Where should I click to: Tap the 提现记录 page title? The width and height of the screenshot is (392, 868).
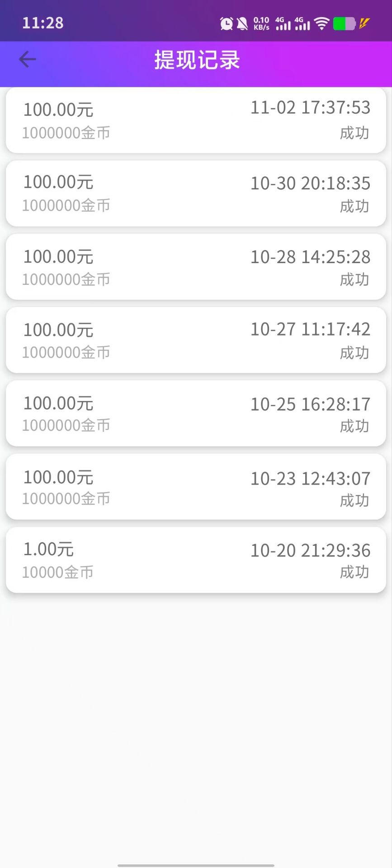(197, 60)
